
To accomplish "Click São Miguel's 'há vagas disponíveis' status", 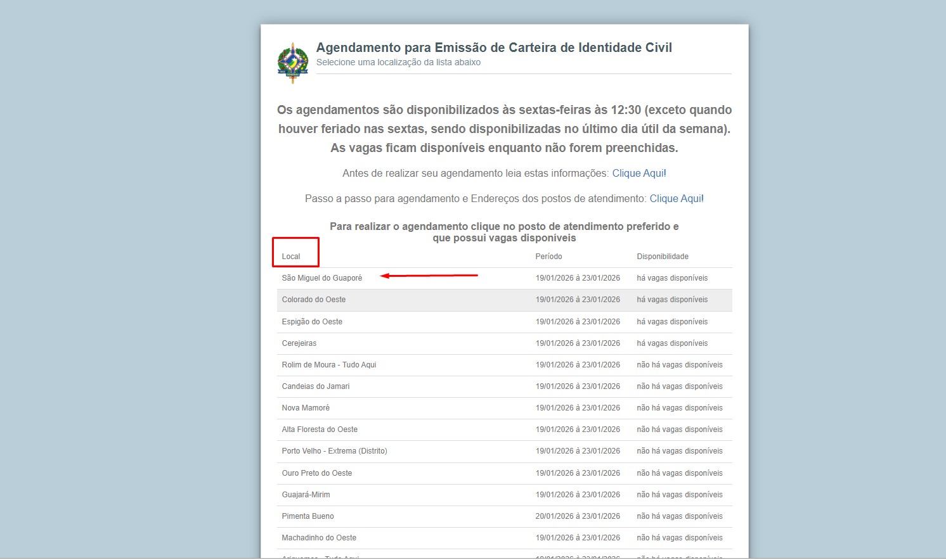I will (x=672, y=277).
